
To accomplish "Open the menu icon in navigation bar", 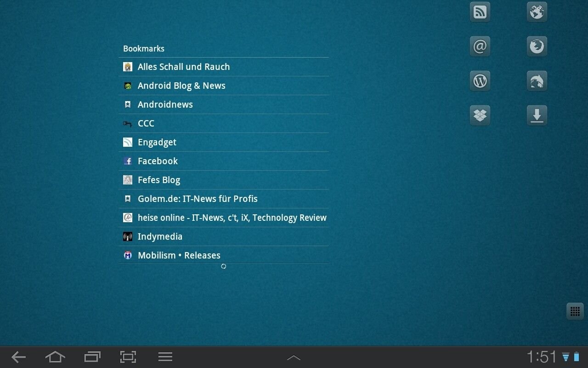I will (x=165, y=357).
